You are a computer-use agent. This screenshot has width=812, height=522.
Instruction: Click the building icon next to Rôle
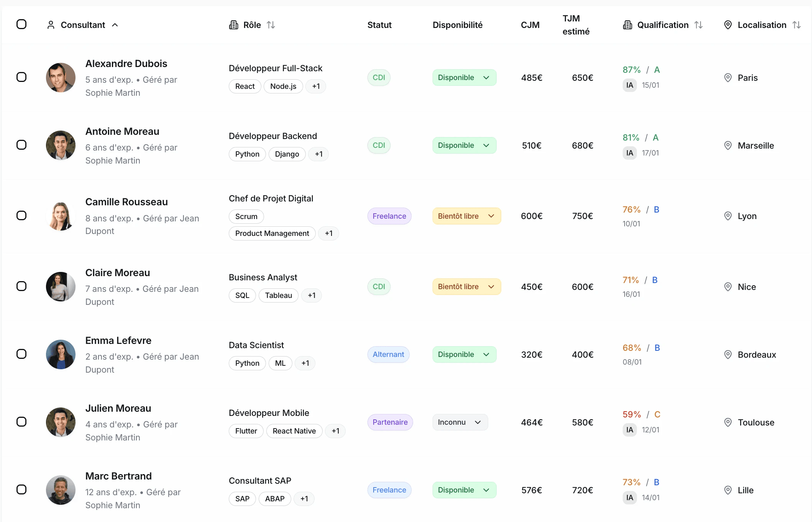click(x=233, y=25)
